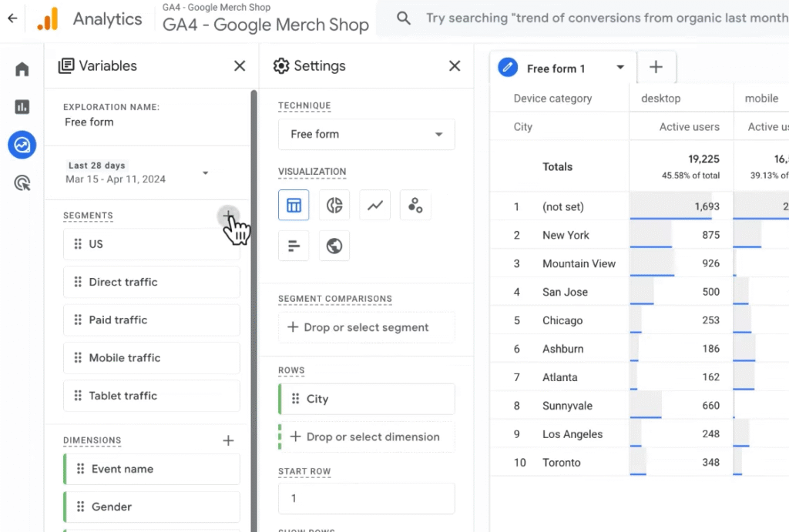This screenshot has width=789, height=532.
Task: Click Drop or select segment
Action: point(366,327)
